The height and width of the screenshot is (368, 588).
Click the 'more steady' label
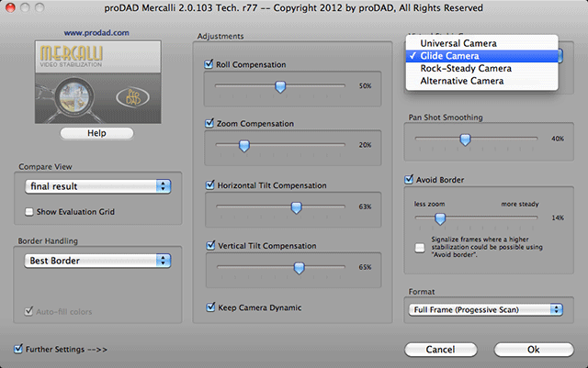[x=520, y=204]
